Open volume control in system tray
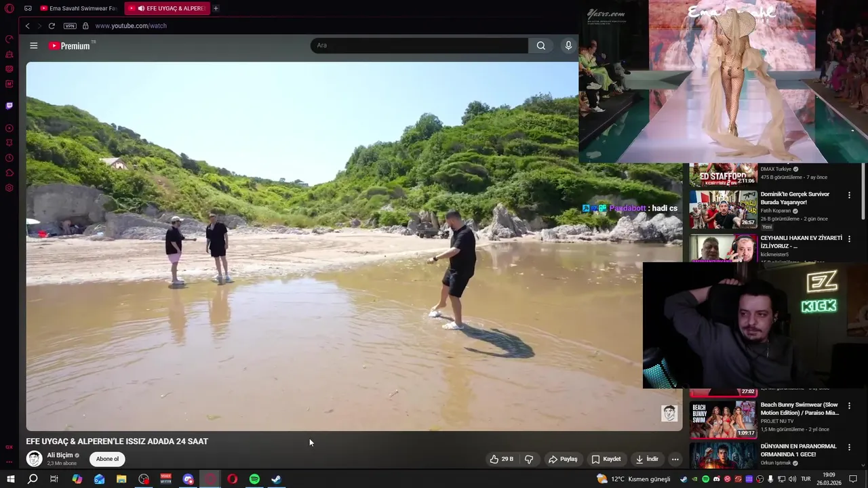Image resolution: width=868 pixels, height=488 pixels. tap(792, 479)
